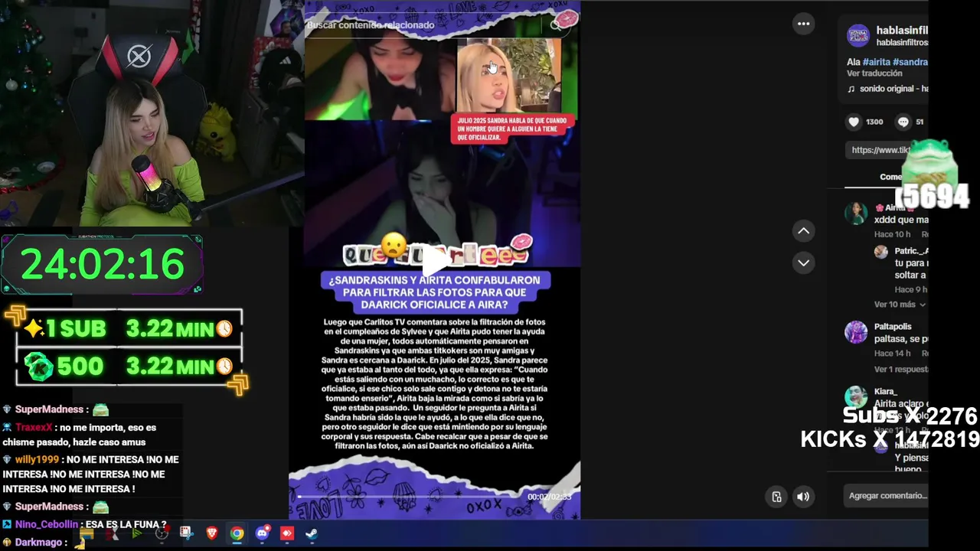Screen dimensions: 980x551
Task: Click the Paltapolis username
Action: 893,327
